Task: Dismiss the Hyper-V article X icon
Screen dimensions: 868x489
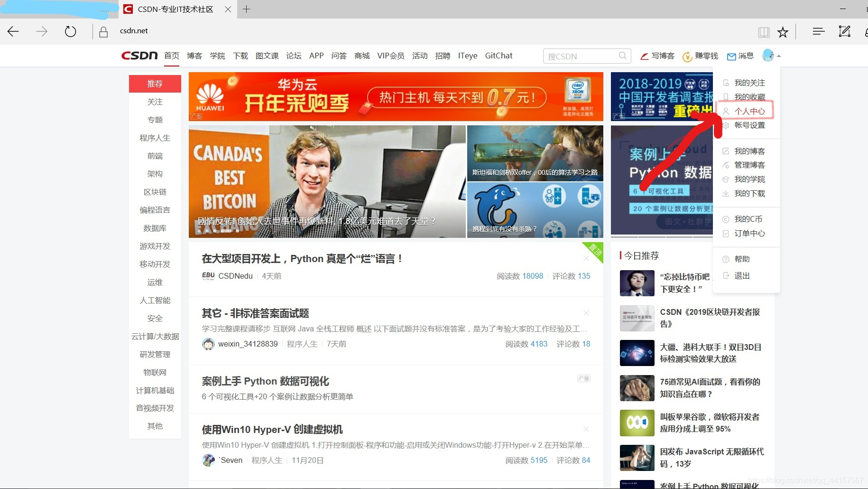Action: 586,429
